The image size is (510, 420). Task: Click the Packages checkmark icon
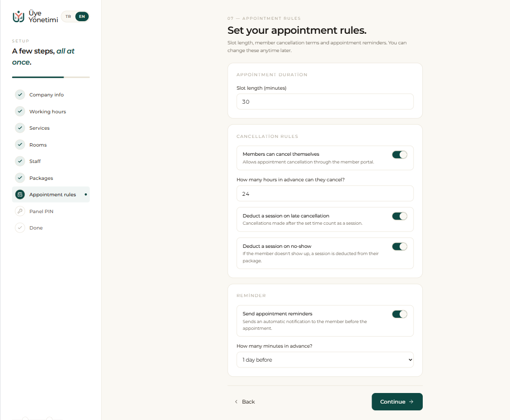coord(20,178)
